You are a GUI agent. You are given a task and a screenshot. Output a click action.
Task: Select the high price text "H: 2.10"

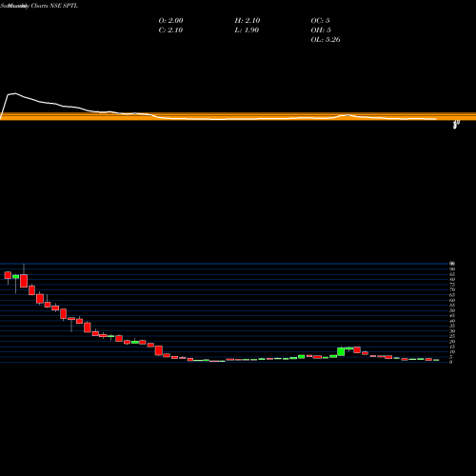pos(248,20)
